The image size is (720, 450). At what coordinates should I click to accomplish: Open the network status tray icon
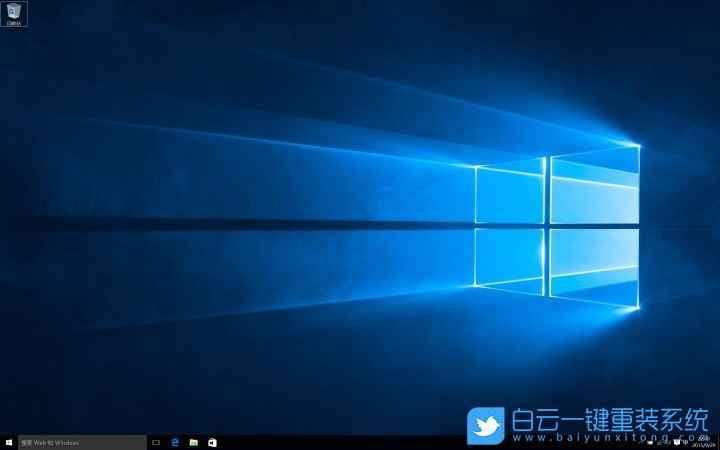coord(657,442)
